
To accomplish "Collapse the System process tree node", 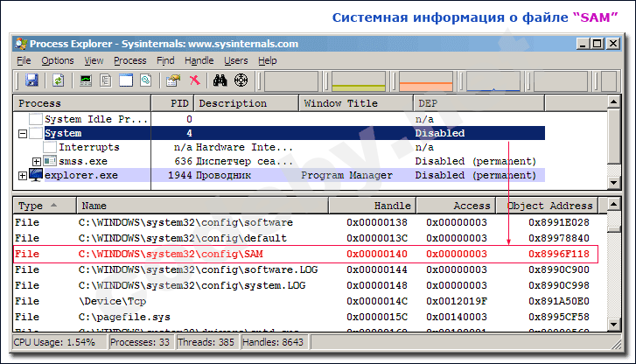I will (23, 134).
